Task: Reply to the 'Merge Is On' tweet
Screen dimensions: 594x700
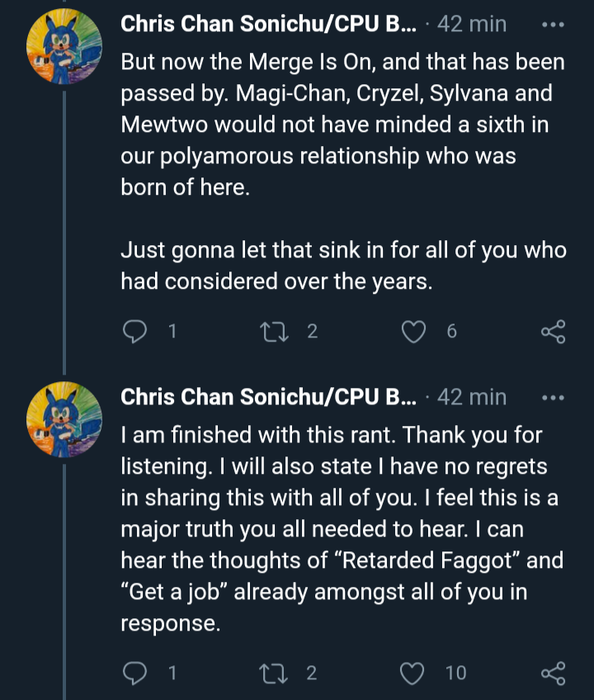Action: [134, 332]
